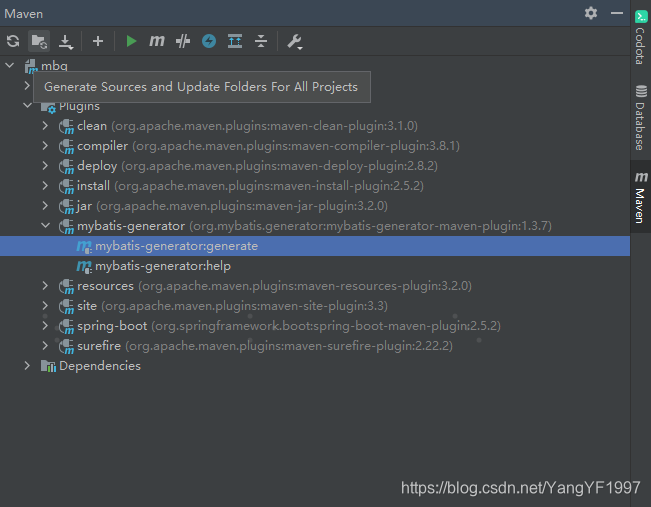Screen dimensions: 651x507
Task: Run Maven build with green play icon
Action: pyautogui.click(x=131, y=41)
